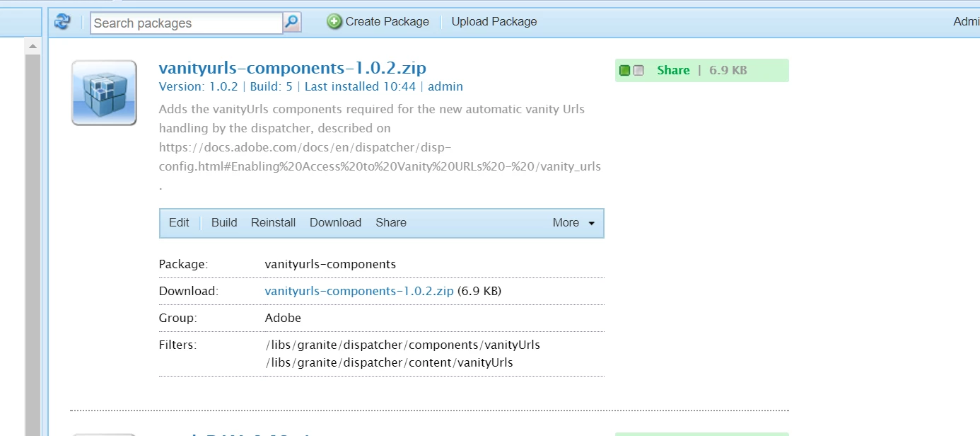Click Build in package toolbar
The width and height of the screenshot is (980, 436).
(224, 222)
